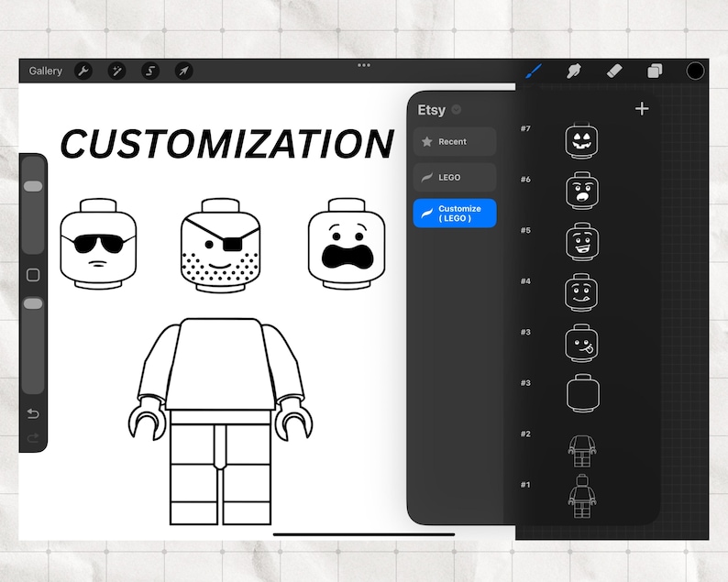Tap the minifigure torso on canvas

tap(221, 365)
